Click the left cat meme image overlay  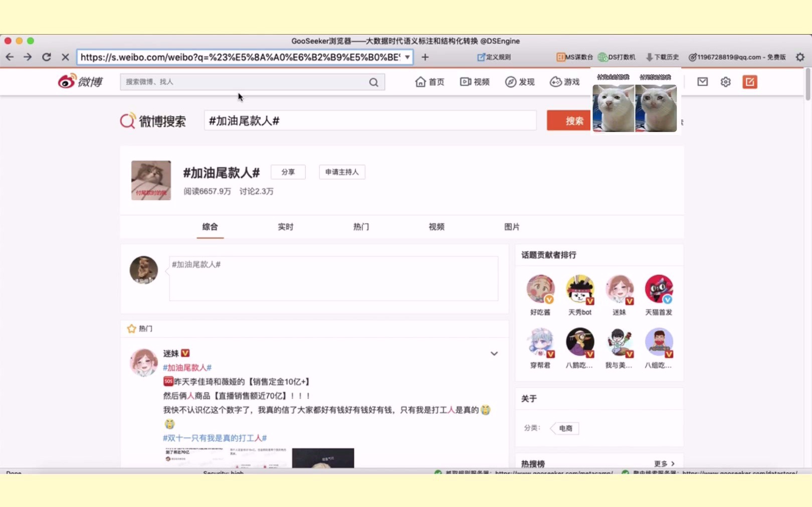click(614, 108)
